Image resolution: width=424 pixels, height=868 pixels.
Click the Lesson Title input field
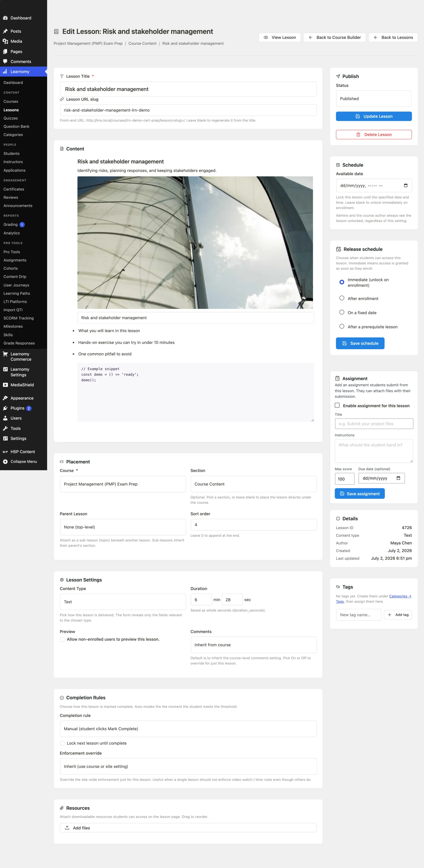pyautogui.click(x=188, y=89)
